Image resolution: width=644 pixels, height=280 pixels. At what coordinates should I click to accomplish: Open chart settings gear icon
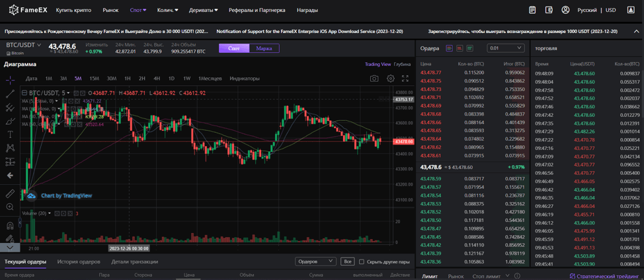(391, 79)
